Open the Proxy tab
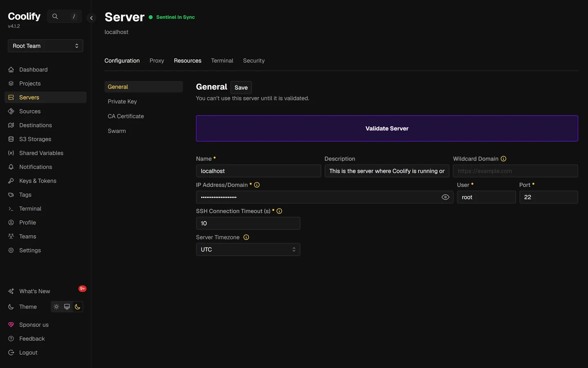Image resolution: width=588 pixels, height=368 pixels. (x=157, y=61)
